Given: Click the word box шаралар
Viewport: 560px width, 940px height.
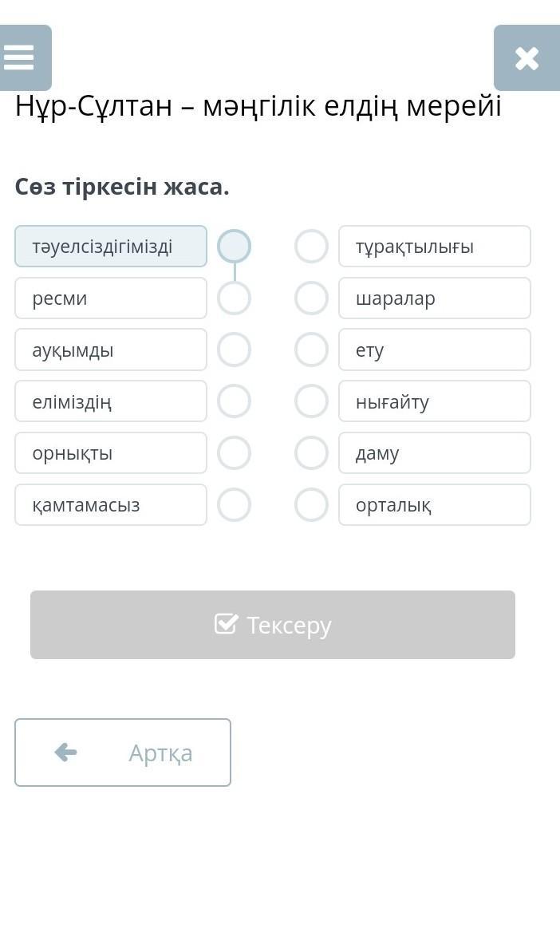Looking at the screenshot, I should pos(435,298).
